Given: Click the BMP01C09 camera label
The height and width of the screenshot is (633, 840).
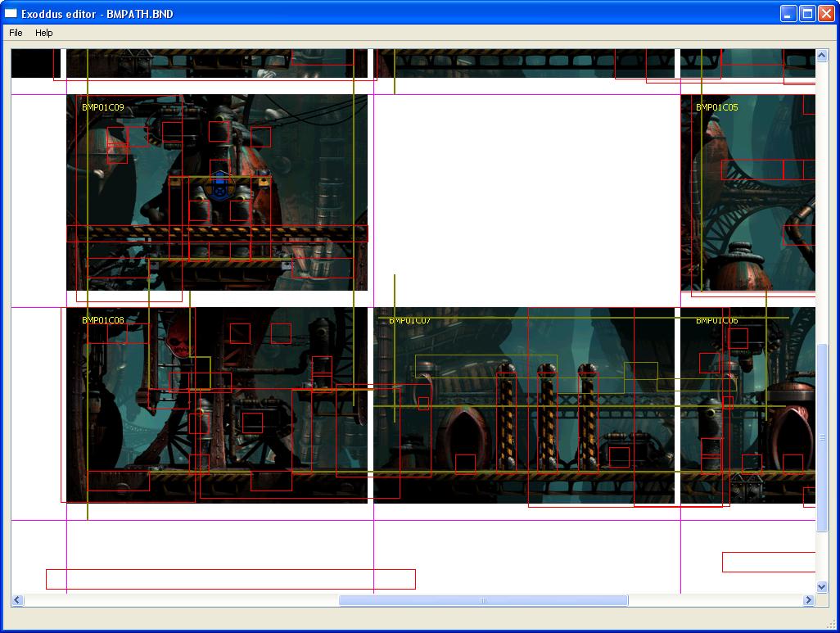Looking at the screenshot, I should tap(103, 107).
